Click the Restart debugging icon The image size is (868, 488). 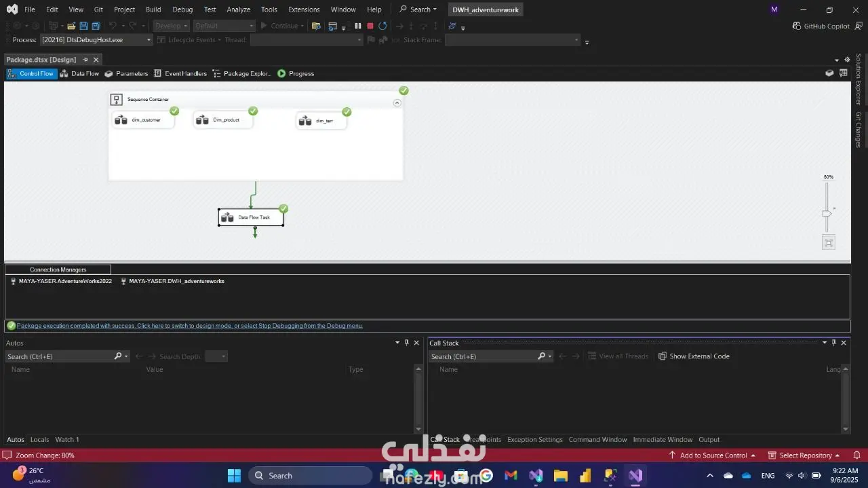(382, 26)
